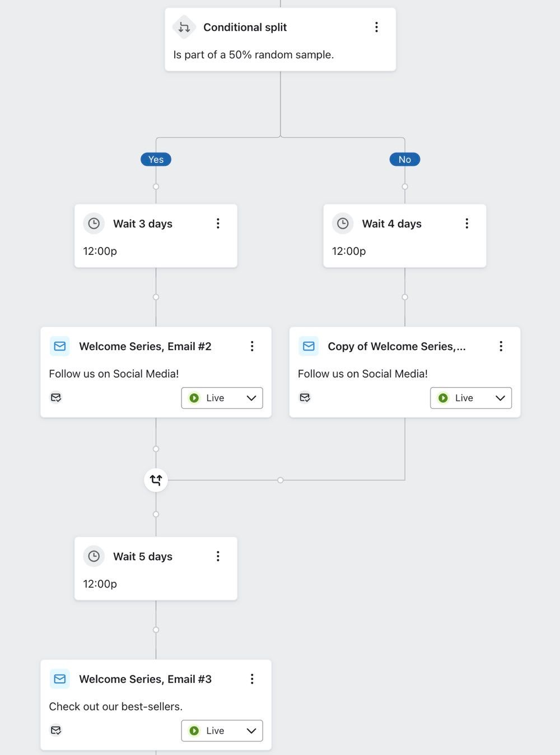The image size is (560, 755).
Task: Select the clock icon on Wait 4 days
Action: (342, 223)
